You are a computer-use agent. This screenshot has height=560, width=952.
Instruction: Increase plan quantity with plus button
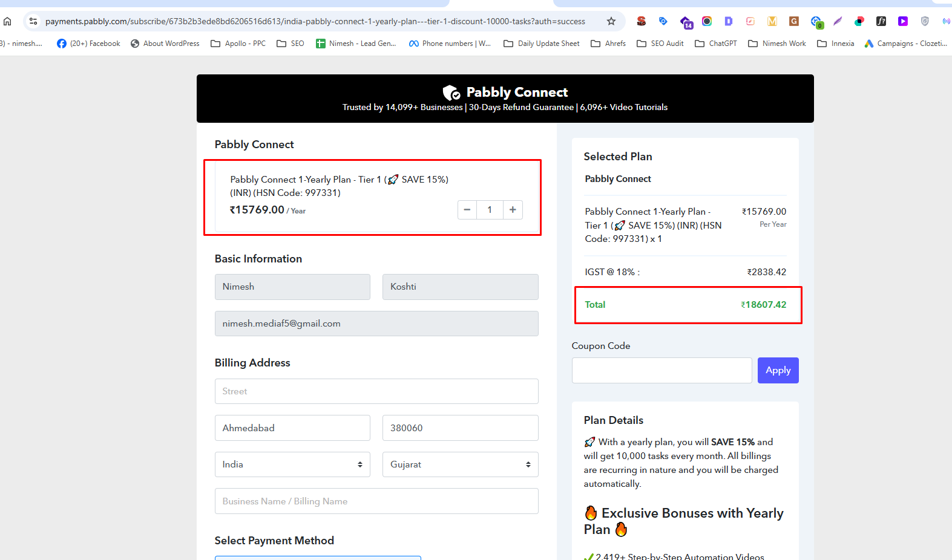513,210
